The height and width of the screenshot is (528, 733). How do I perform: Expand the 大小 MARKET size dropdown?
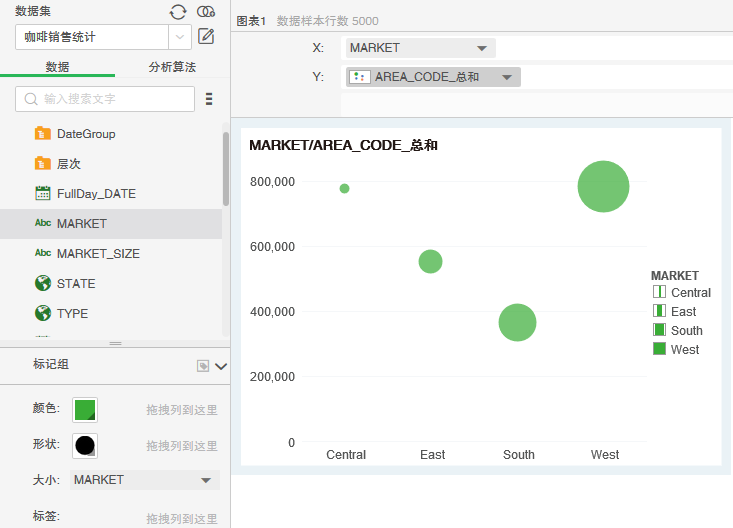205,480
